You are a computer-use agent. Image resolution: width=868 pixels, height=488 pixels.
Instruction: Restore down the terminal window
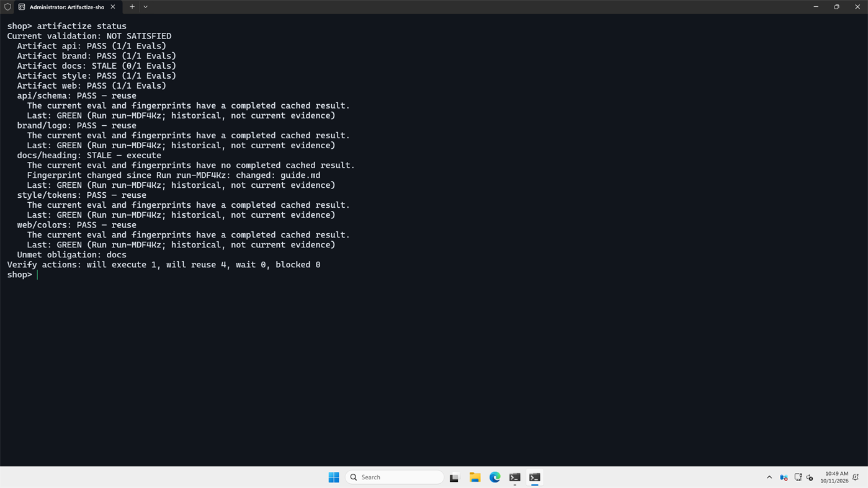click(836, 7)
